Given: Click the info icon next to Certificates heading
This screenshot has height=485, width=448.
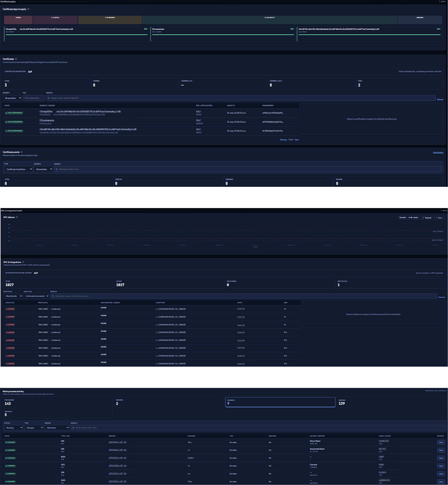Looking at the screenshot, I should pyautogui.click(x=16, y=59).
